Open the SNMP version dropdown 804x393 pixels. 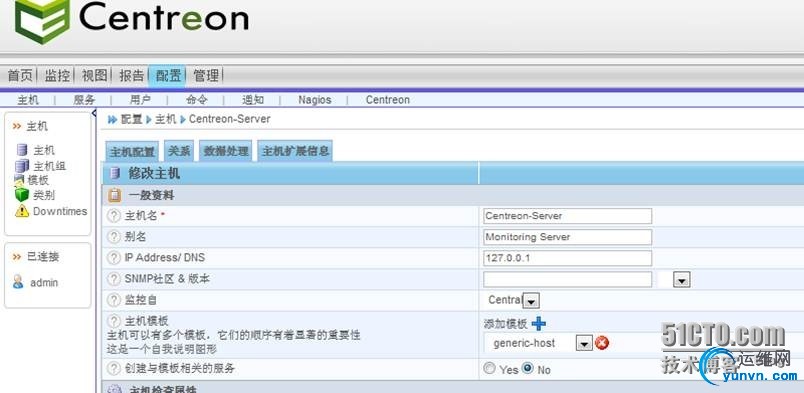pos(681,280)
